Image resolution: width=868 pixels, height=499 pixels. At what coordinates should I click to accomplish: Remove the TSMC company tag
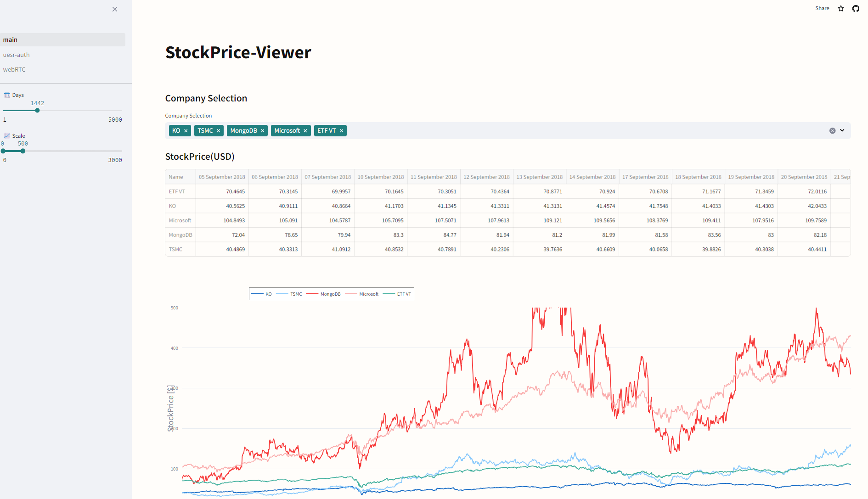click(x=219, y=131)
